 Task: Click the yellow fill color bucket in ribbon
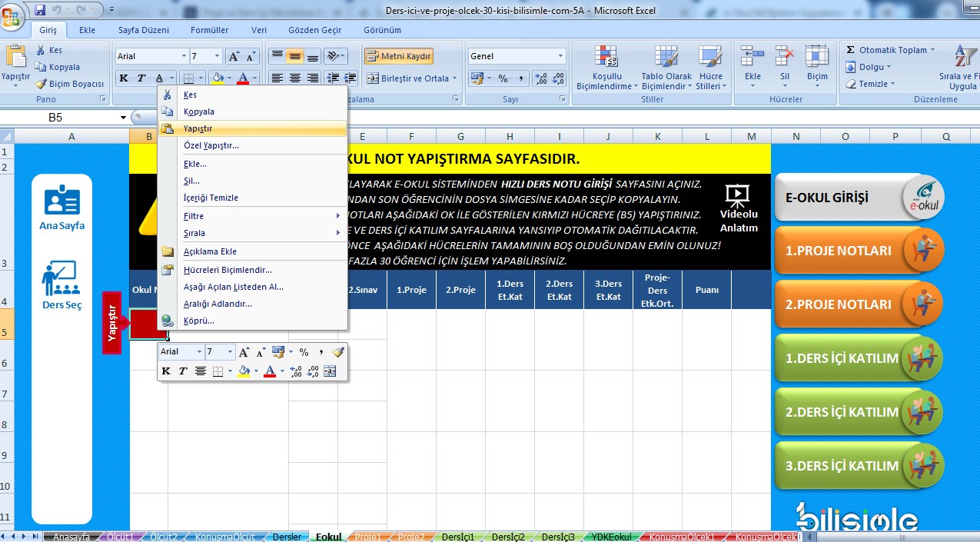point(218,78)
